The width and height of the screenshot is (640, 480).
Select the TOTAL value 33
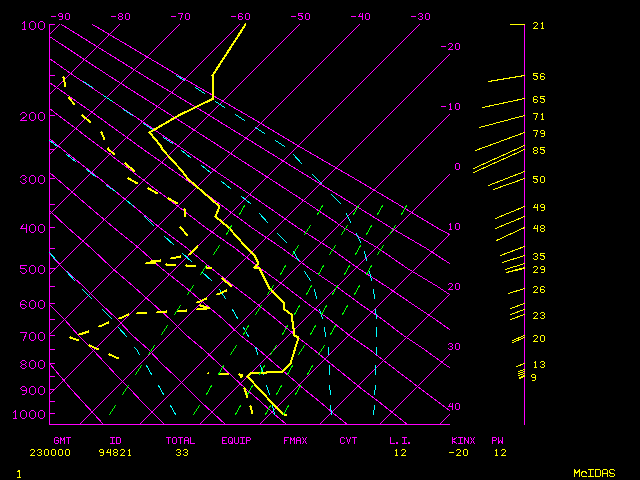(x=180, y=452)
